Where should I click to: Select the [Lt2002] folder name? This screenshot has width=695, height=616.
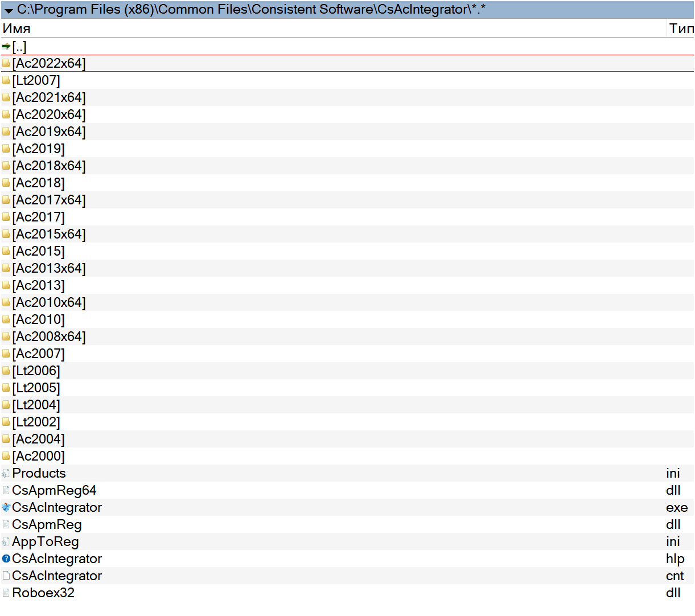(36, 422)
